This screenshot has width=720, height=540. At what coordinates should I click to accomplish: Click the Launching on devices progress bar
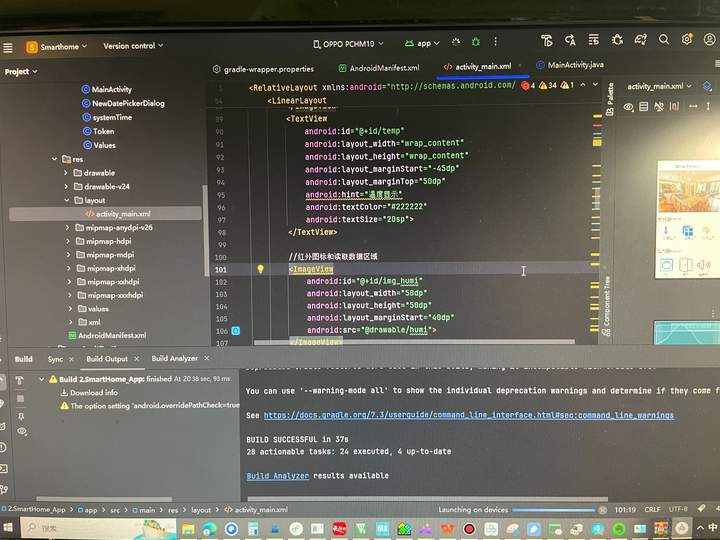[x=553, y=510]
